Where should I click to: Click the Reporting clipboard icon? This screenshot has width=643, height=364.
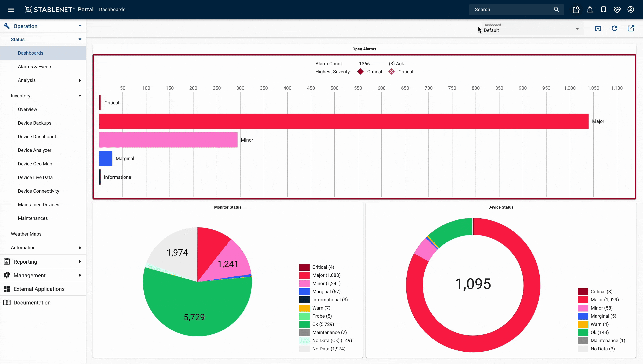(x=7, y=262)
